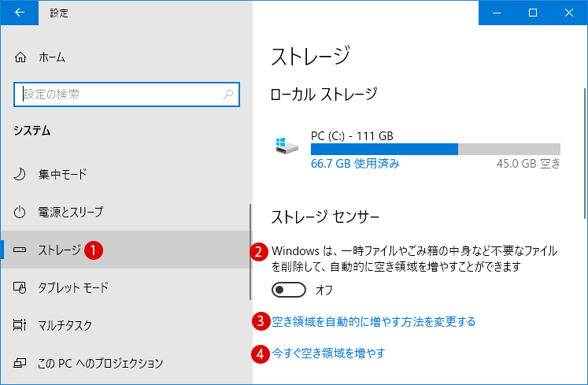Click the 今すぐ空き領域を増やす link
The image size is (588, 385).
coord(328,353)
